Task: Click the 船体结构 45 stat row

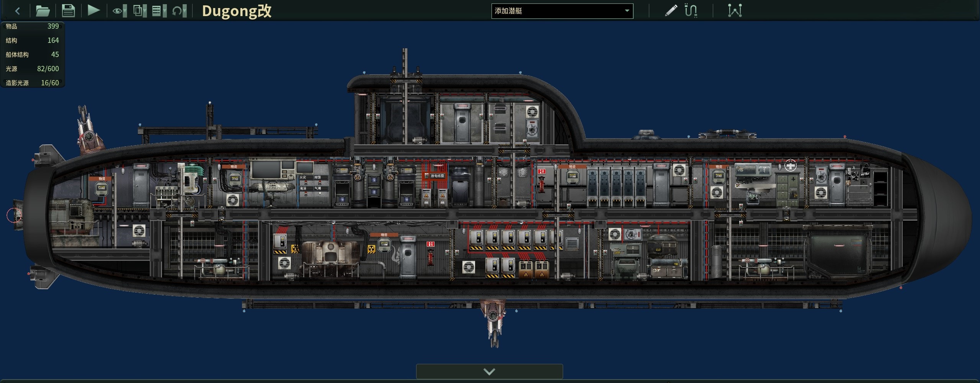Action: click(33, 54)
